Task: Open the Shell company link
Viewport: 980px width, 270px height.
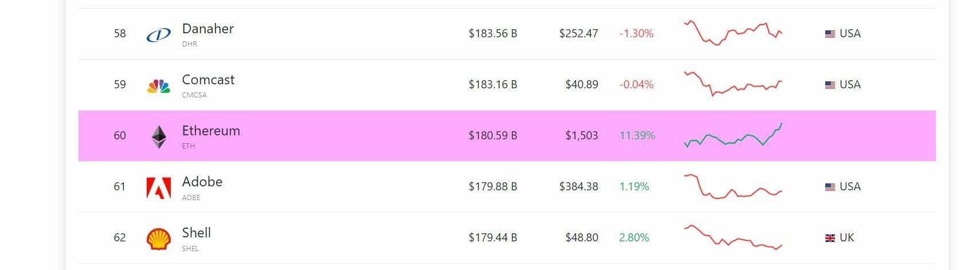Action: click(196, 233)
